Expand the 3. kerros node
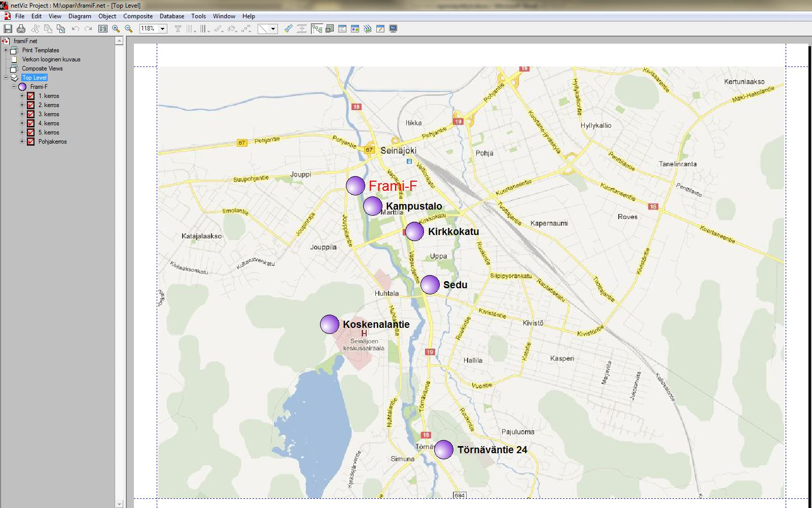Screen dimensions: 812x508 [22, 114]
